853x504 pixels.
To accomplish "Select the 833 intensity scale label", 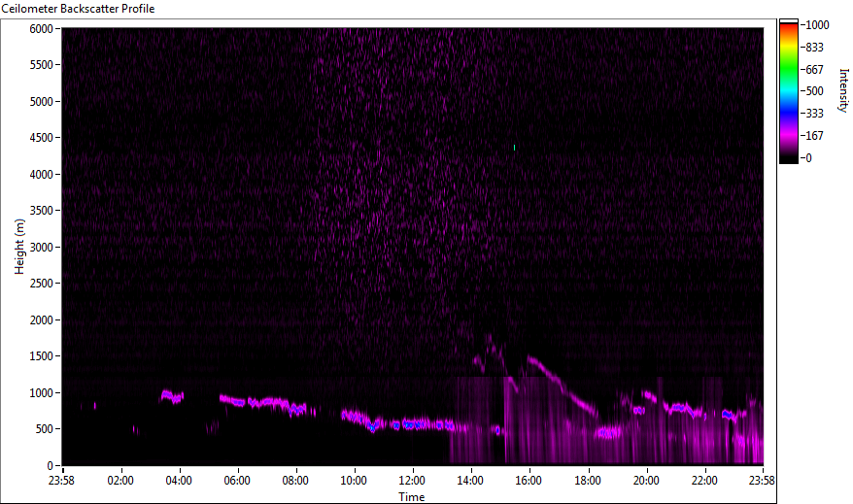I will [814, 48].
